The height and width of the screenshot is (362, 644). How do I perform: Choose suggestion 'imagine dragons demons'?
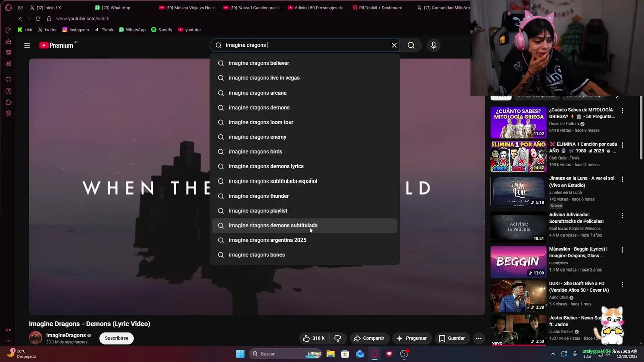click(305, 108)
